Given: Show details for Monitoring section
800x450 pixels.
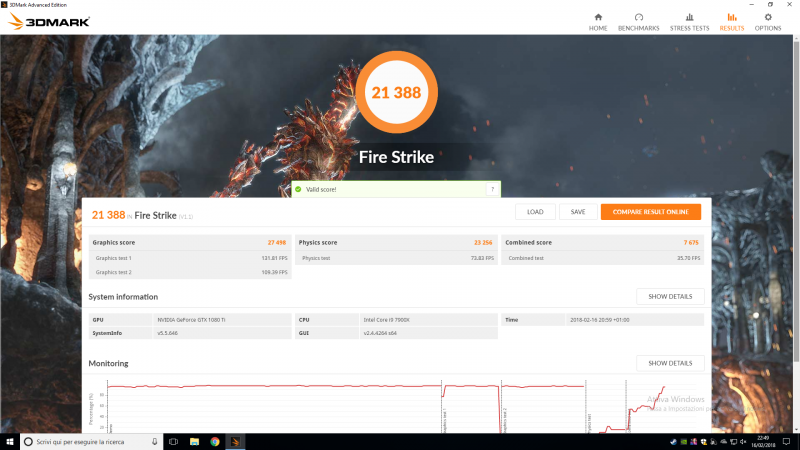Looking at the screenshot, I should 670,363.
